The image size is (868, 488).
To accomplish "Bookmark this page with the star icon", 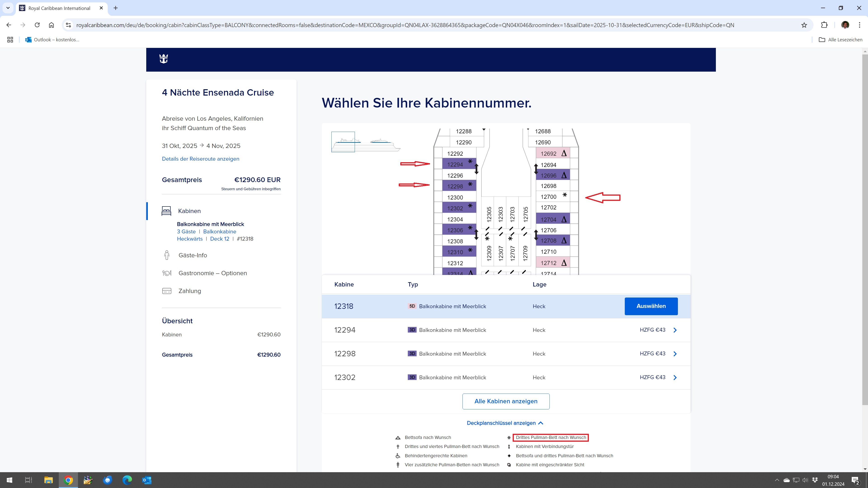I will [x=804, y=25].
